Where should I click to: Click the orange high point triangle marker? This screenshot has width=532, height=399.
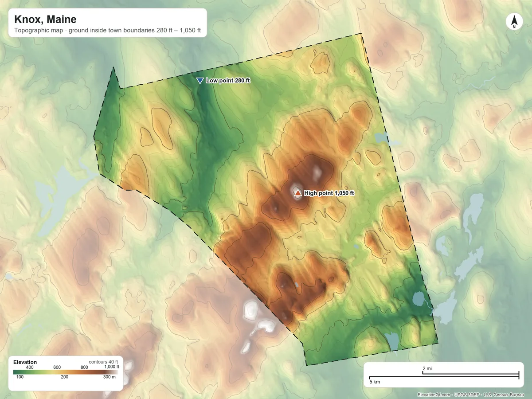298,193
